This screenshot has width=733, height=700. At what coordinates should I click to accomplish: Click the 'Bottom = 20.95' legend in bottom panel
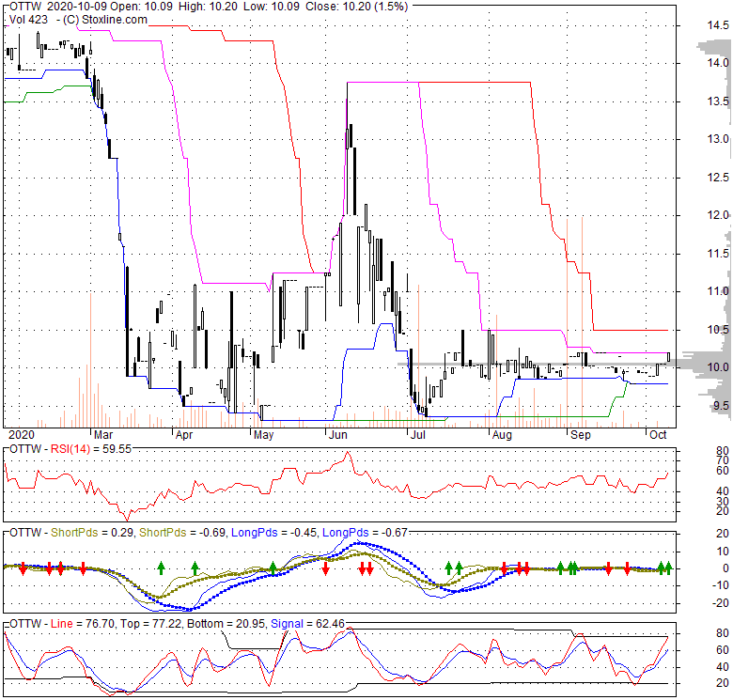[226, 624]
